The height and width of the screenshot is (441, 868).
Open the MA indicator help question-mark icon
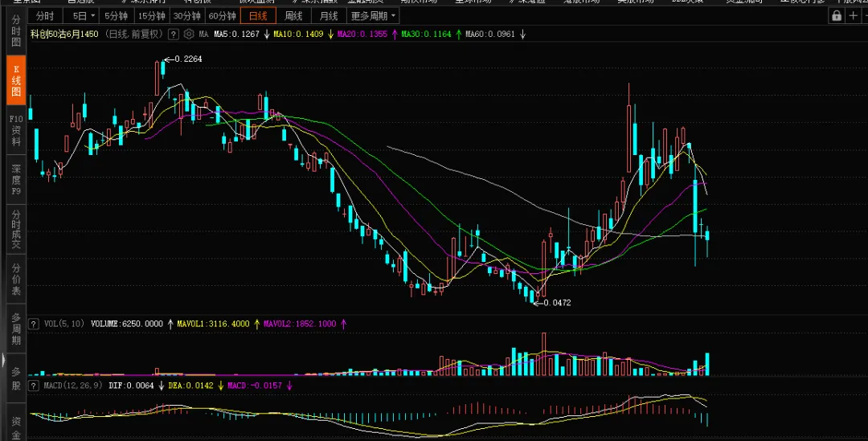tap(174, 35)
